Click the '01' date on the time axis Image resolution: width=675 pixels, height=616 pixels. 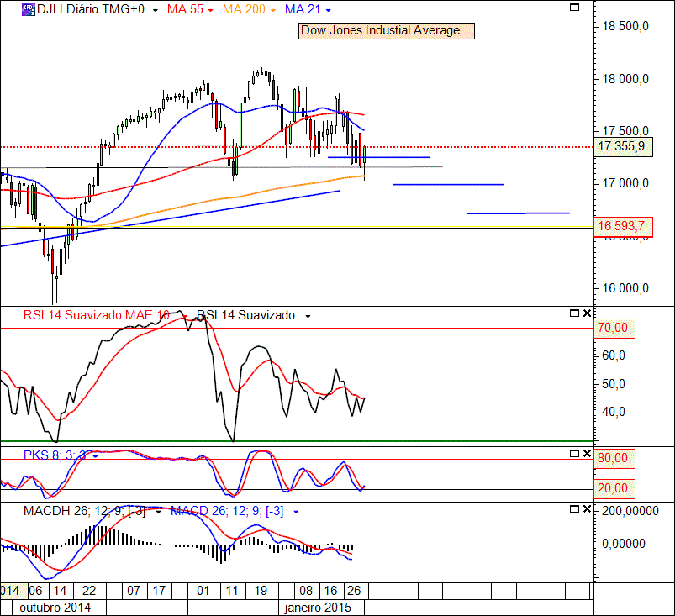pos(203,591)
